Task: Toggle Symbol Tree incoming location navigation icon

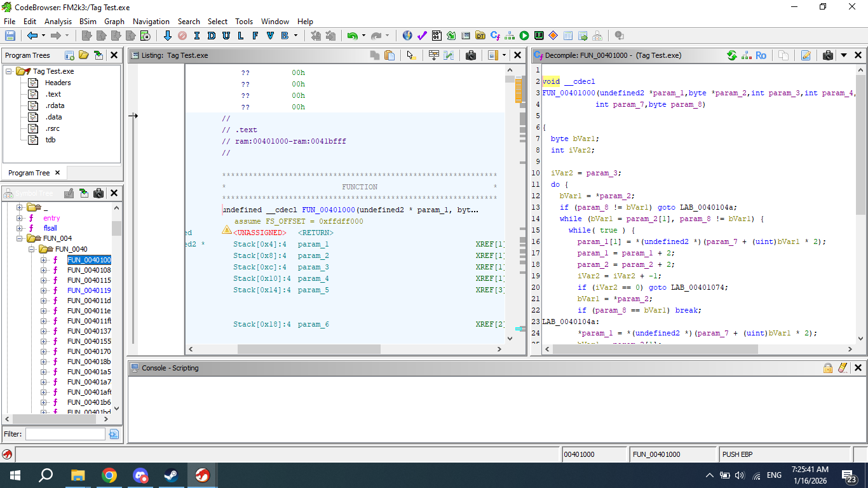Action: click(84, 193)
